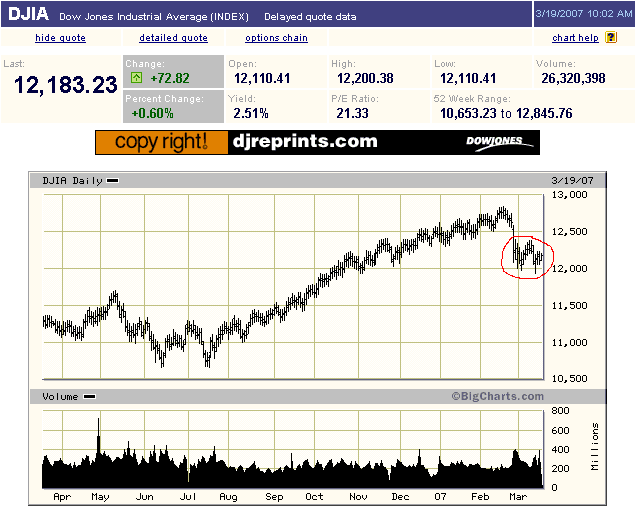Click the 'Oct' month axis label
The image size is (636, 509).
tap(314, 497)
